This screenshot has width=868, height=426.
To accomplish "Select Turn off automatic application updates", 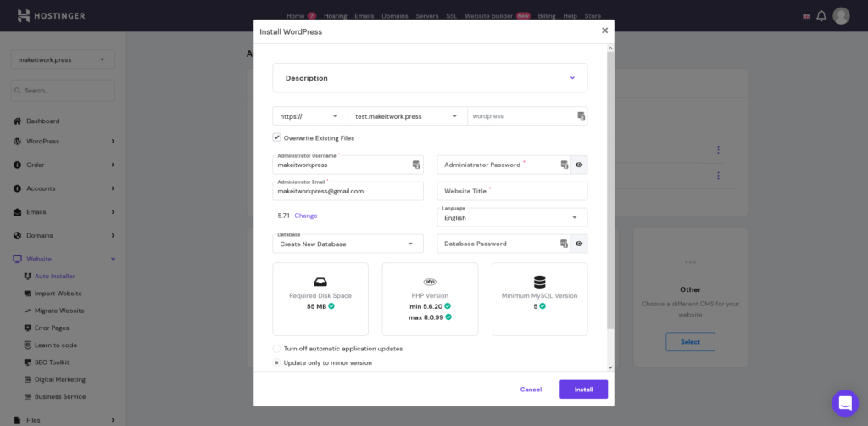I will pos(277,349).
